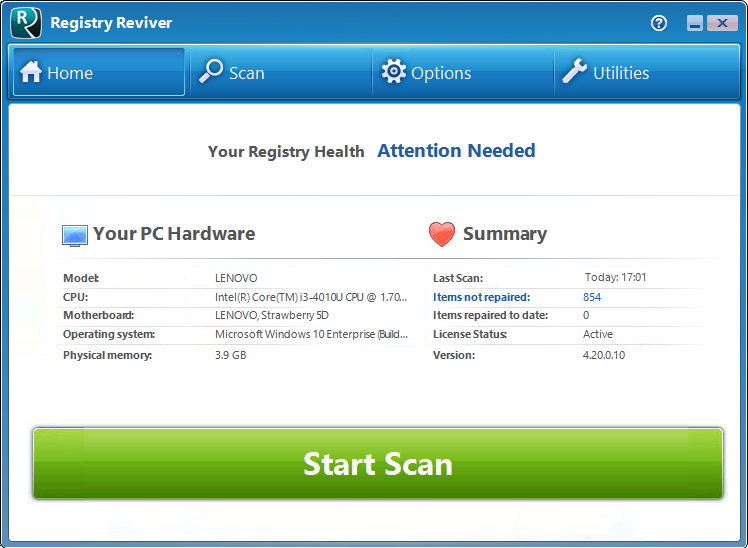Start the registry scan with green button
The width and height of the screenshot is (748, 548).
(x=378, y=464)
